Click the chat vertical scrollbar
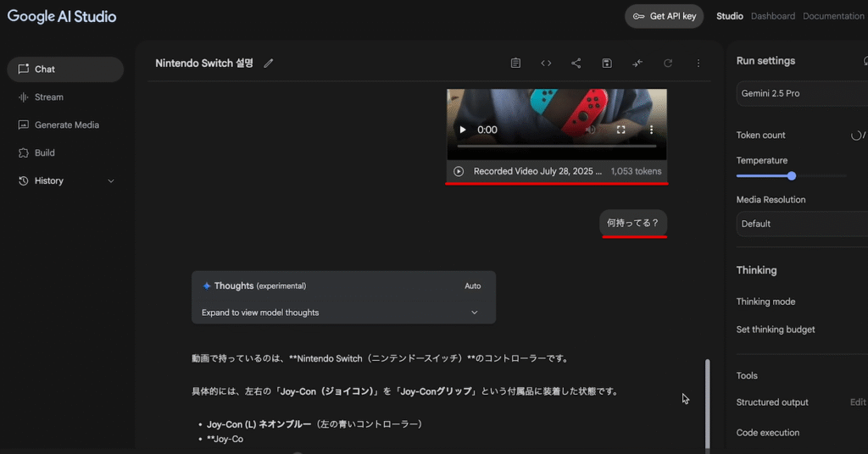 [x=707, y=404]
